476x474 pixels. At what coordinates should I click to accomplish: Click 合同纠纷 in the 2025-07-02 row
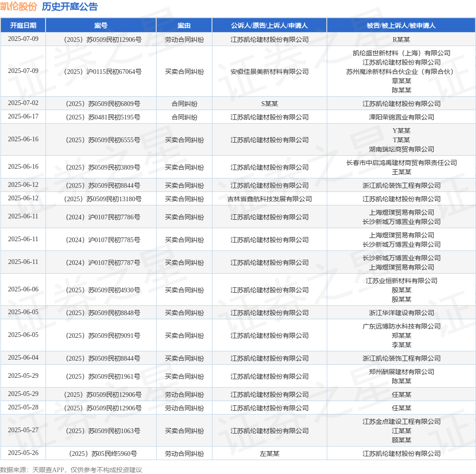184,104
